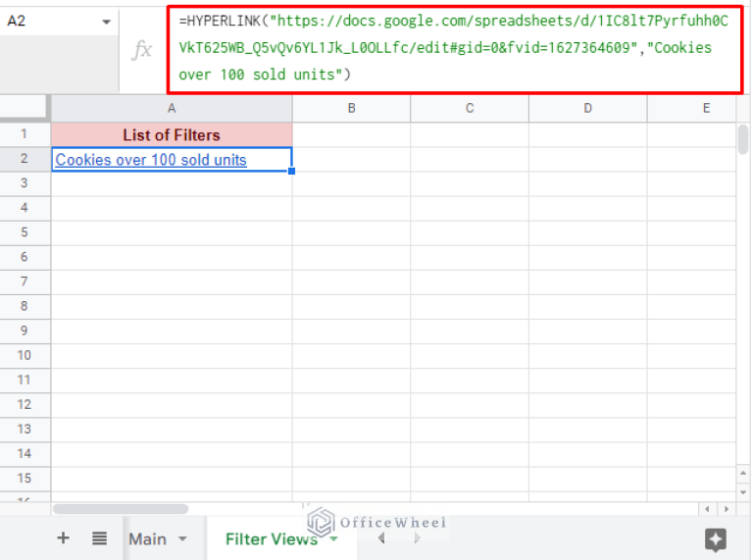752x560 pixels.
Task: Switch to the Main sheet tab
Action: coord(148,539)
